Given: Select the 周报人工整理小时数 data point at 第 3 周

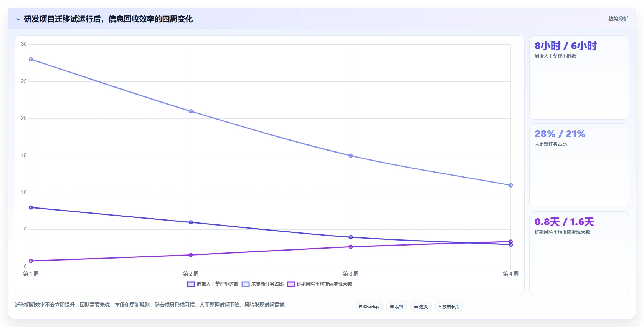Looking at the screenshot, I should (x=351, y=237).
